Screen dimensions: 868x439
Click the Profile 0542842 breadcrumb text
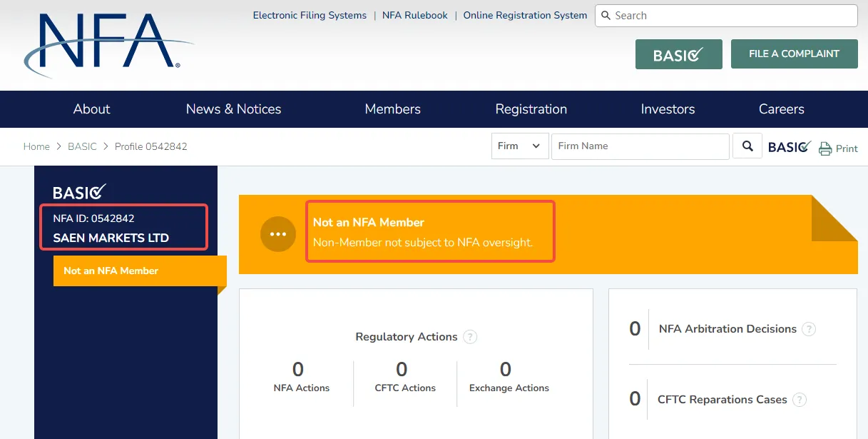[x=151, y=146]
